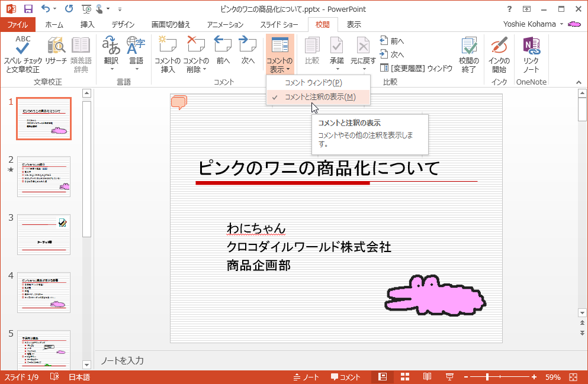Select コメント ウィンドウ from the menu

317,82
